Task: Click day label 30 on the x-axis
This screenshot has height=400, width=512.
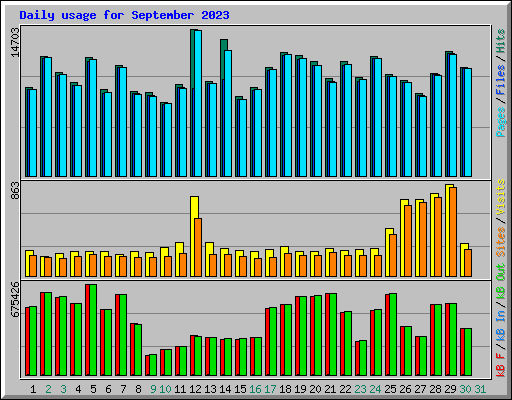Action: coord(465,389)
